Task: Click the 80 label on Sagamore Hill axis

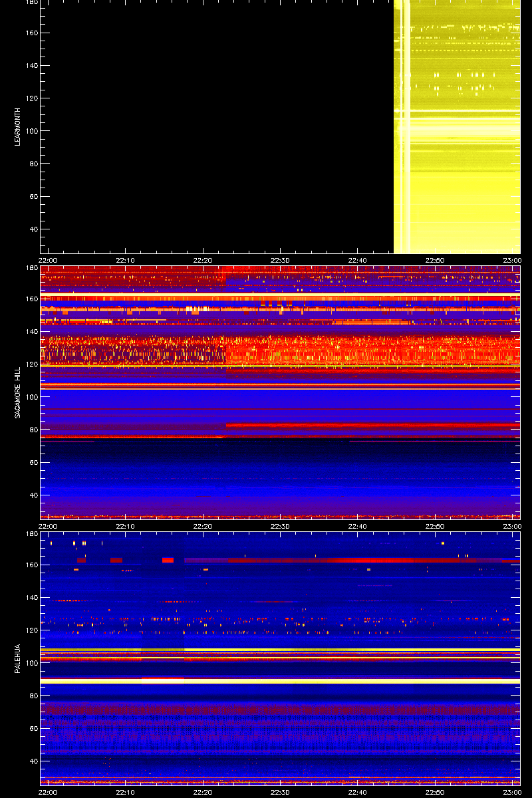Action: tap(33, 430)
